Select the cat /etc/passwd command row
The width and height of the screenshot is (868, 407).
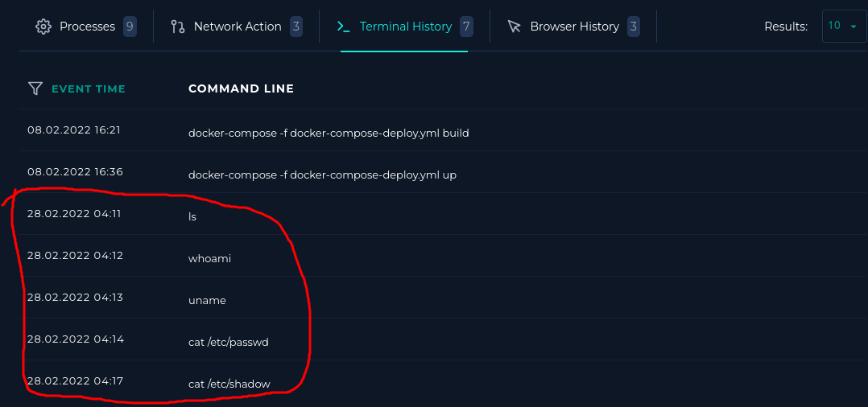point(443,339)
